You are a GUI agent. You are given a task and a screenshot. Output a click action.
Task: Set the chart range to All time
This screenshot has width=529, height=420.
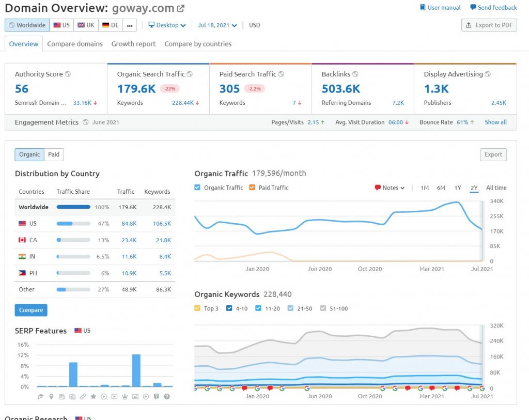coord(496,188)
